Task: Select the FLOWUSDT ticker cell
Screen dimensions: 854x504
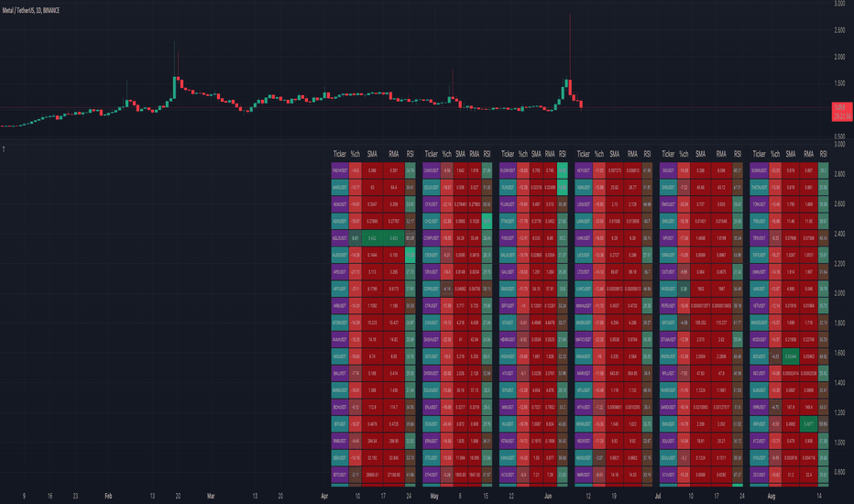Action: click(508, 170)
